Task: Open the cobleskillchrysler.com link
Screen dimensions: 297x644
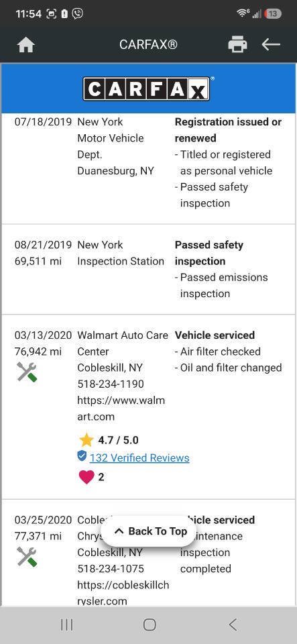Action: (x=123, y=593)
